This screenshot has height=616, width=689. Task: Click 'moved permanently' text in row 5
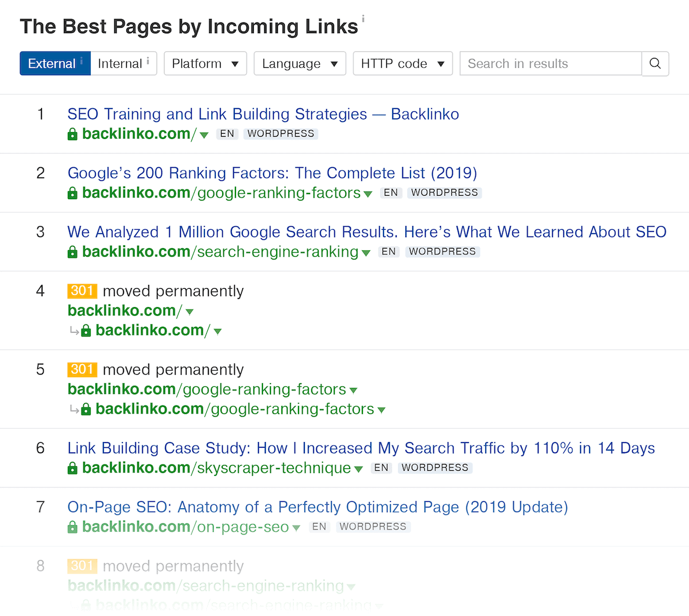[173, 370]
